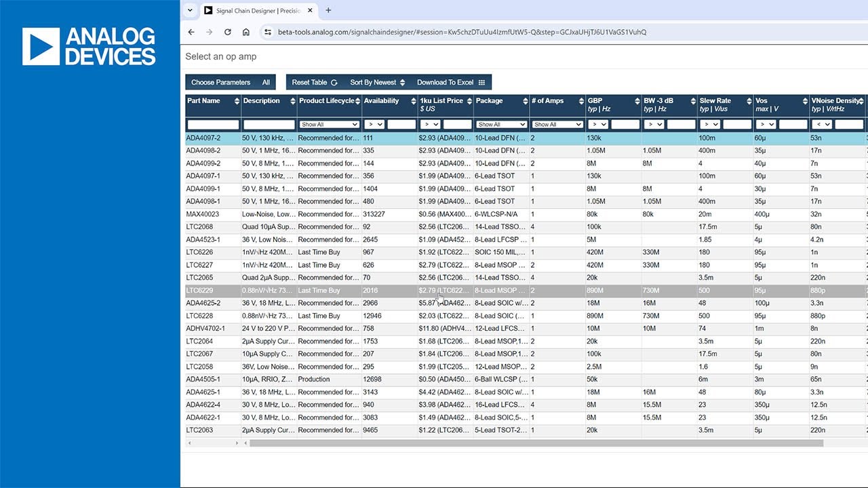Sort by Part Name column arrows
Viewport: 868px width, 488px height.
pos(237,101)
